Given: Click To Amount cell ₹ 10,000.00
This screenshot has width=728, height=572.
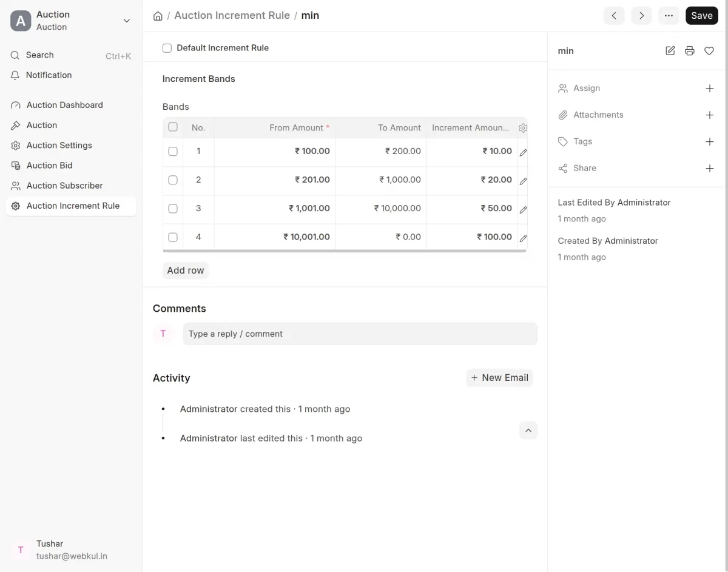Looking at the screenshot, I should click(381, 208).
